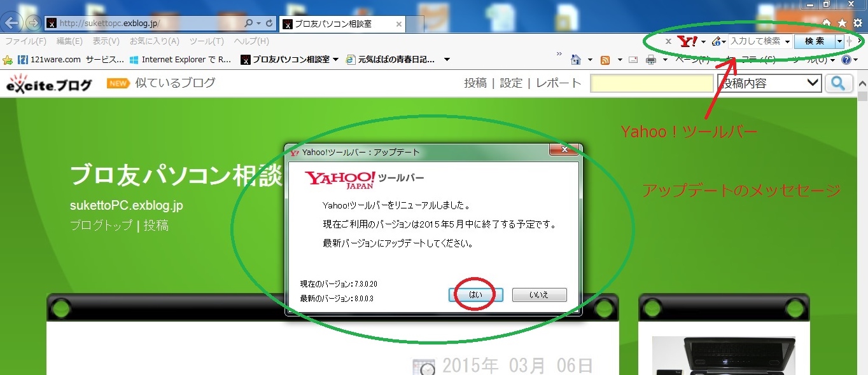This screenshot has width=868, height=375.
Task: Switch to the ブロ友パソコン相談室 tab
Action: coord(343,24)
